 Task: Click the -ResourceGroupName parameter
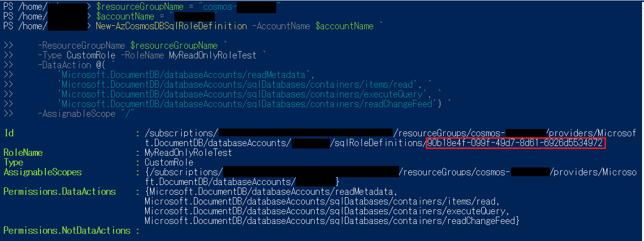click(x=81, y=46)
